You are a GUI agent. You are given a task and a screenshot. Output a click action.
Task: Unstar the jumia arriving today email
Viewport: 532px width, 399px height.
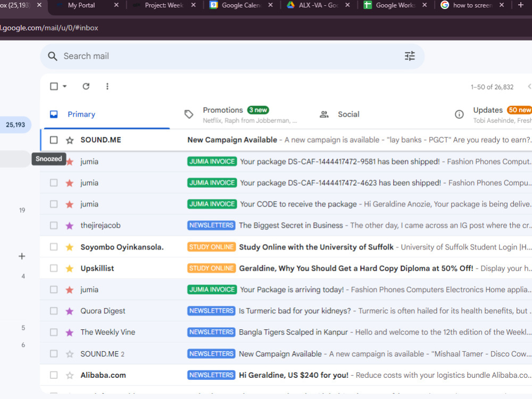(x=70, y=290)
